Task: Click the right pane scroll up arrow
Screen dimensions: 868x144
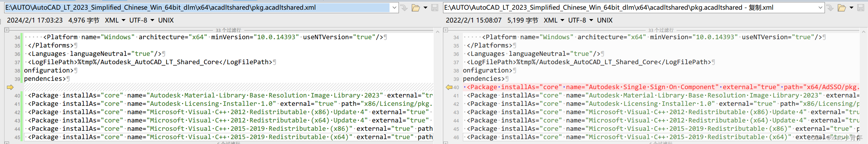Action: (863, 32)
